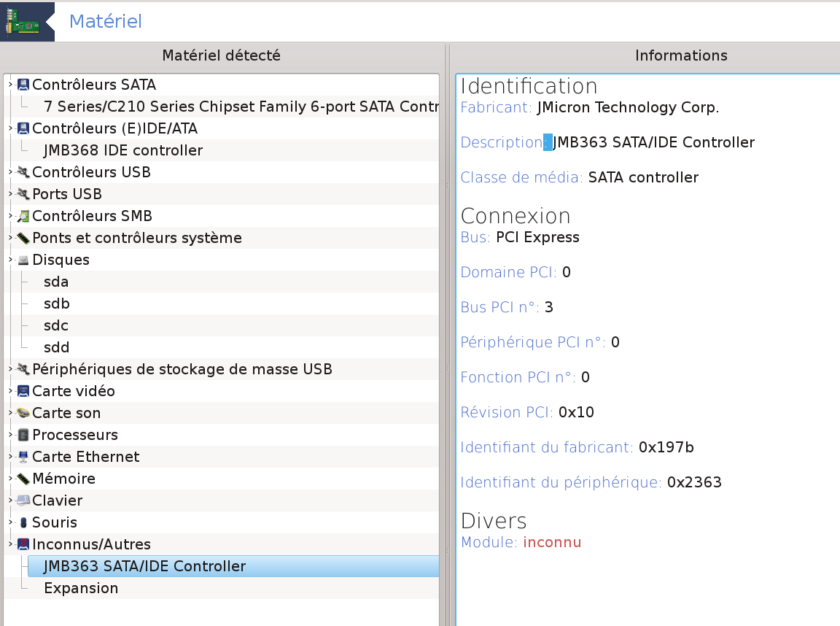Click the Souris mouse icon

point(23,522)
